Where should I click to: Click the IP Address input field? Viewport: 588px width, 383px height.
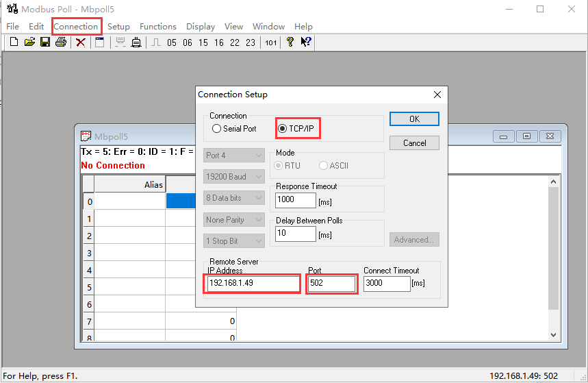point(253,284)
